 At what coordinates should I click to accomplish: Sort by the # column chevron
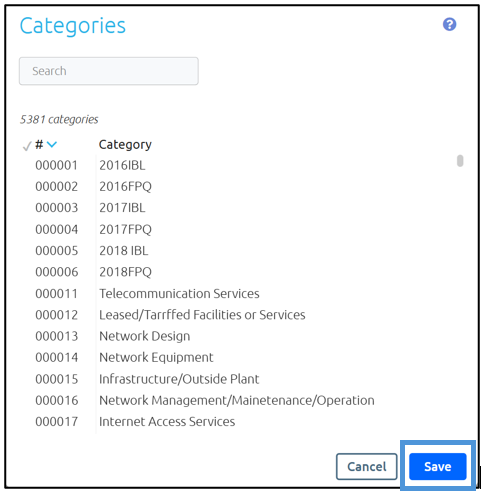[52, 144]
